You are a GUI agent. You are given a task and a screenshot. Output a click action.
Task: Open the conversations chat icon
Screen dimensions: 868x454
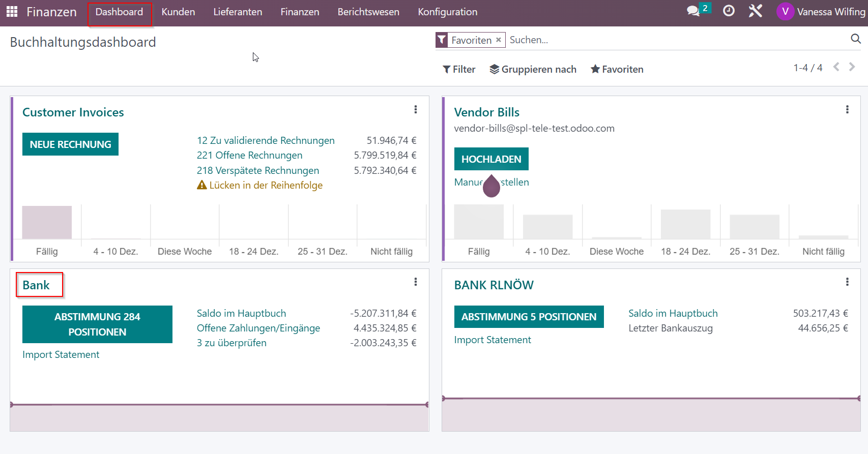(x=693, y=11)
